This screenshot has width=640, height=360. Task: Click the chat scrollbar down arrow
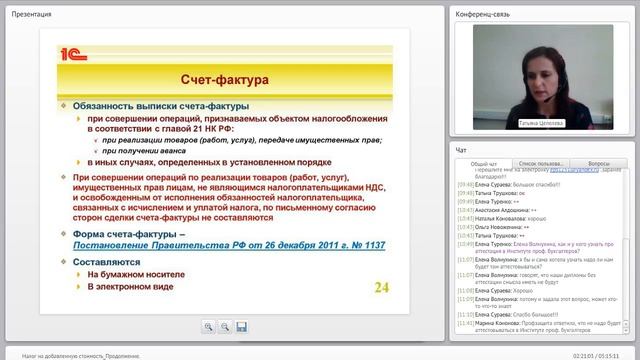pyautogui.click(x=627, y=331)
